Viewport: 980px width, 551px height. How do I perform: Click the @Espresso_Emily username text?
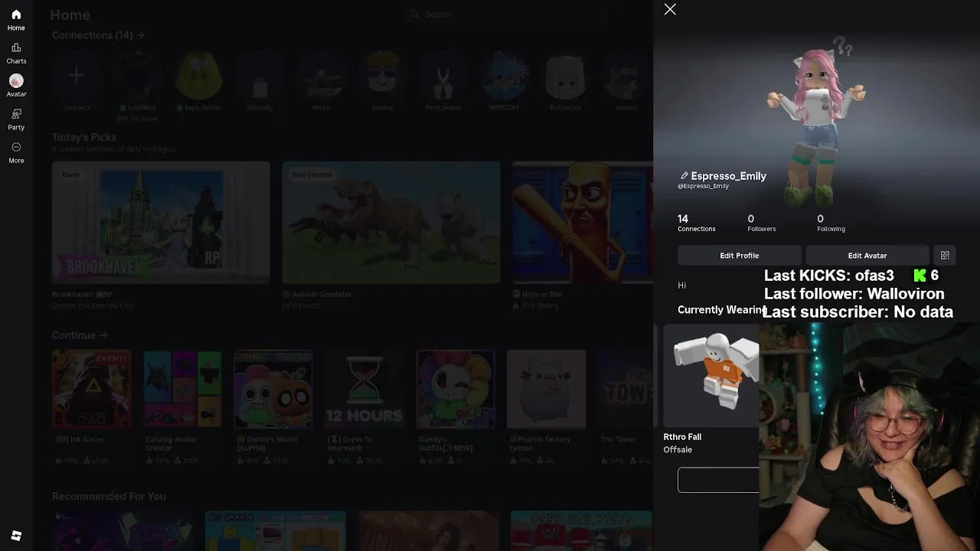[703, 186]
